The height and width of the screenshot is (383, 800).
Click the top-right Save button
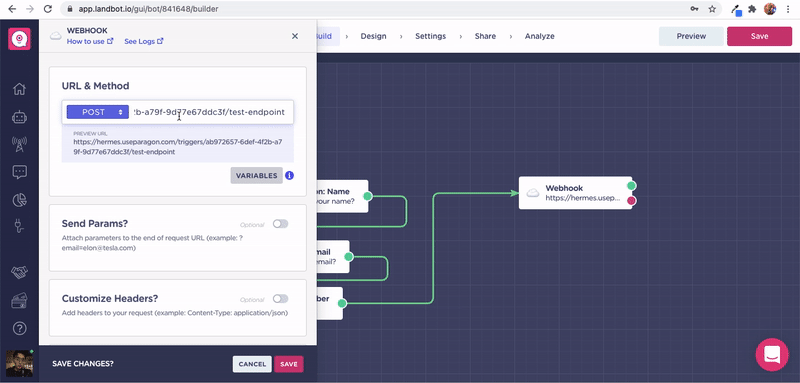coord(759,36)
